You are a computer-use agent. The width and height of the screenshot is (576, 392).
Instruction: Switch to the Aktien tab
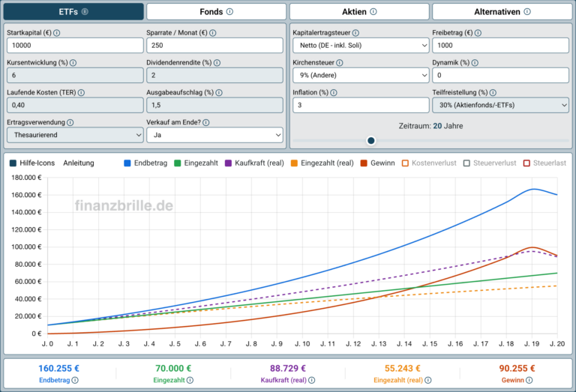[359, 12]
